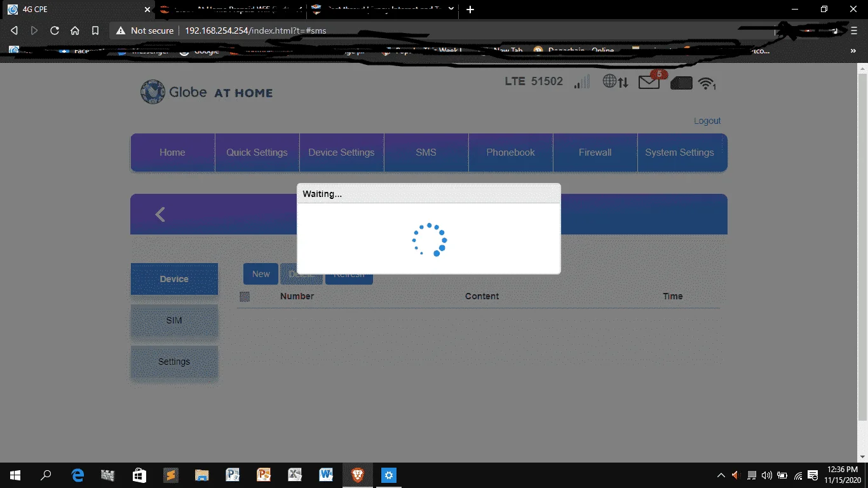Close the 4G CPE browser tab

click(x=147, y=10)
